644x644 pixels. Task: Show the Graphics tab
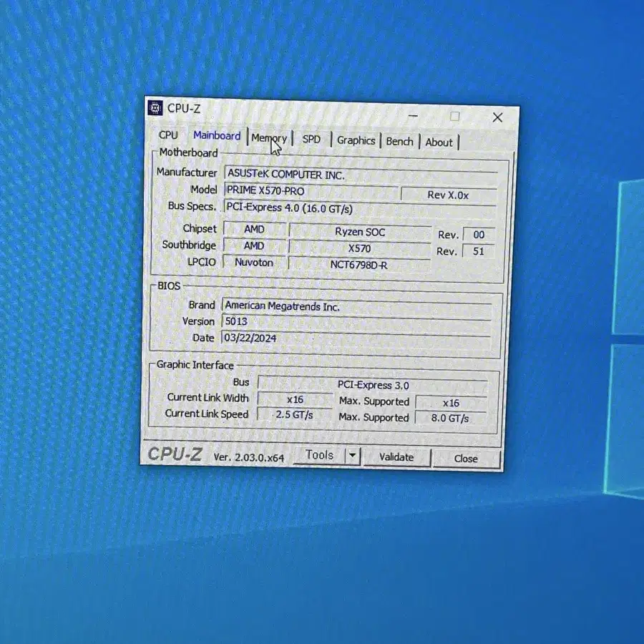click(x=356, y=140)
